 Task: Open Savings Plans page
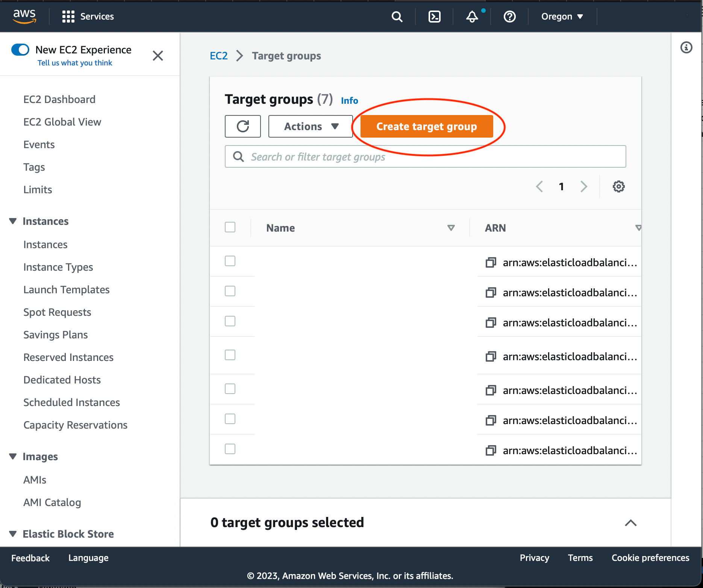[x=56, y=335]
